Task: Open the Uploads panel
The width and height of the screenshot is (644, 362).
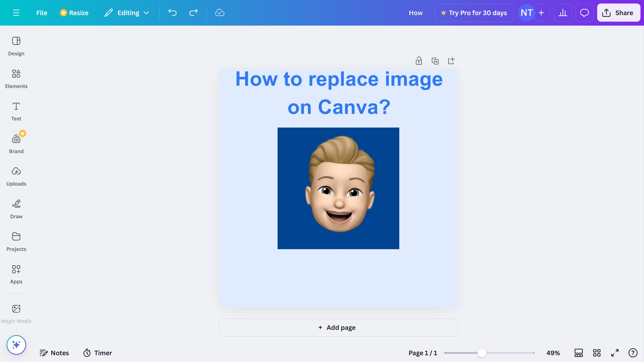Action: (x=16, y=176)
